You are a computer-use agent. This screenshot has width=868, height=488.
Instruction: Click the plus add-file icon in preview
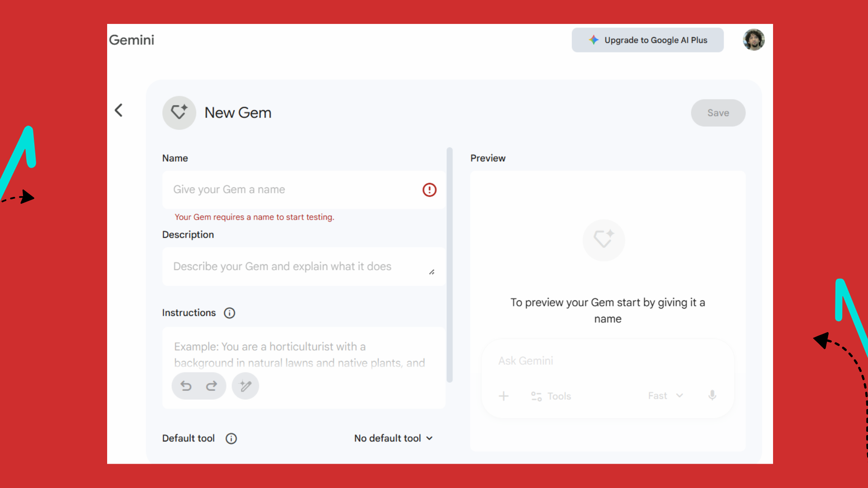point(504,396)
